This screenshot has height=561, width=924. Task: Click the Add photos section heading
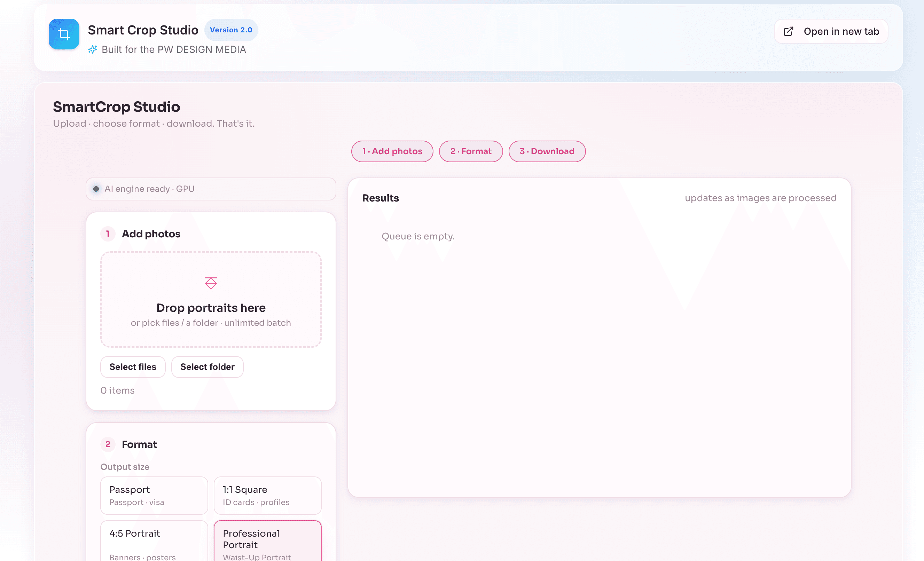tap(151, 234)
